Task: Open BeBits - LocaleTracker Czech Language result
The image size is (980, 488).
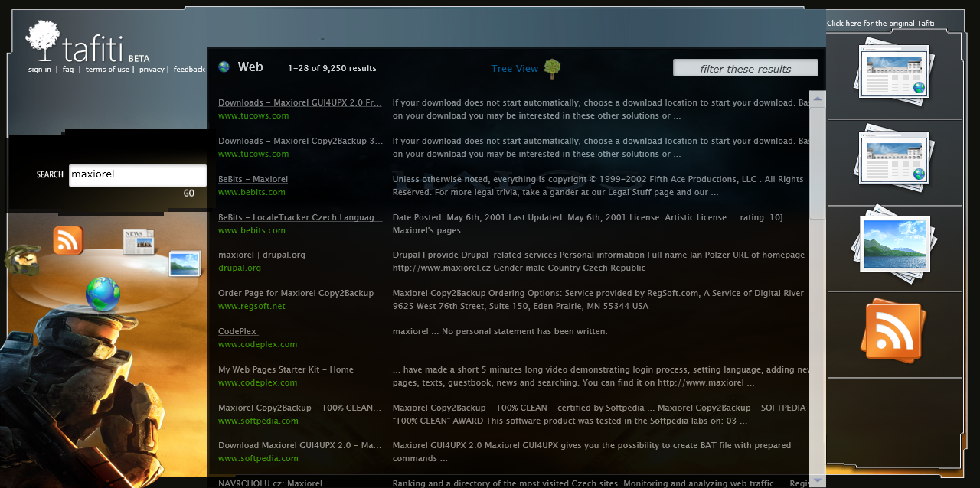Action: (300, 217)
